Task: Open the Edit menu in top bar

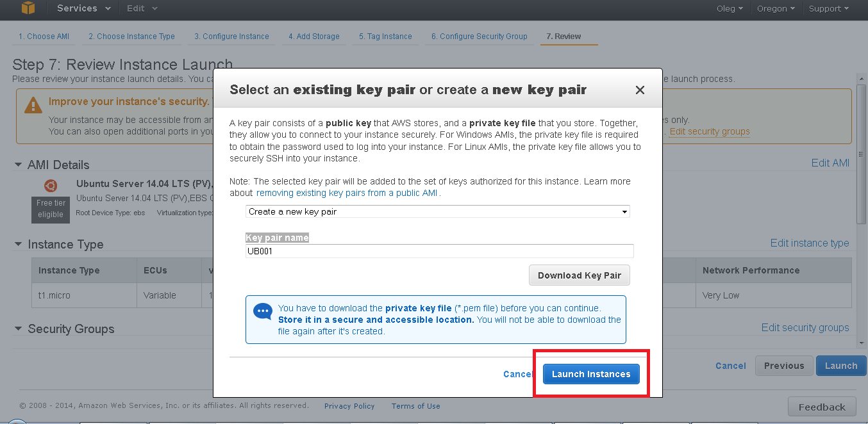Action: click(x=142, y=8)
